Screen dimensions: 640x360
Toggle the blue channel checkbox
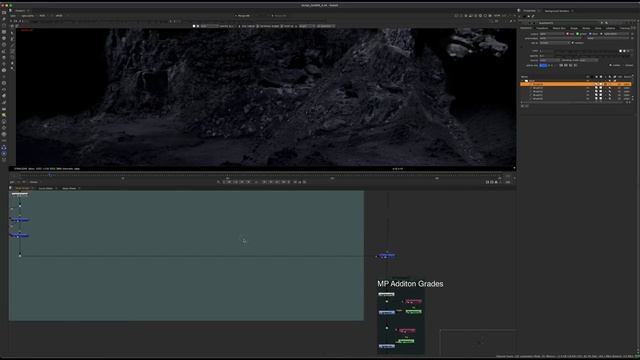(590, 34)
